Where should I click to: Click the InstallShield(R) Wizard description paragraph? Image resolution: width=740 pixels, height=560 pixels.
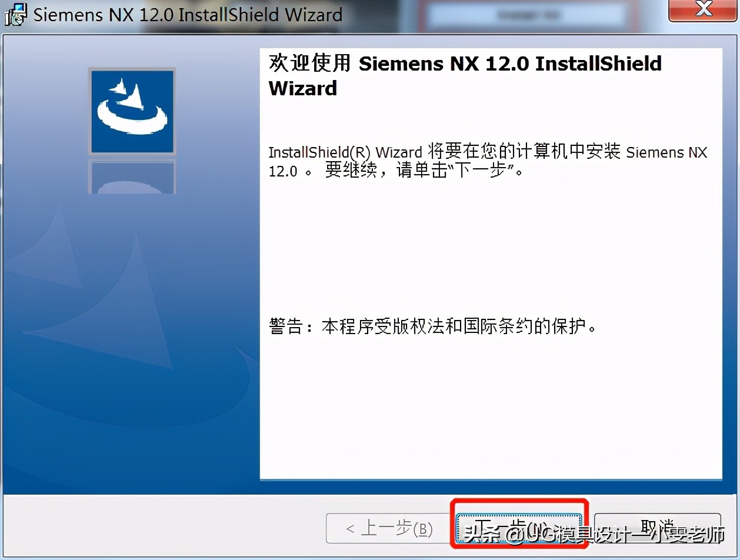pos(488,162)
